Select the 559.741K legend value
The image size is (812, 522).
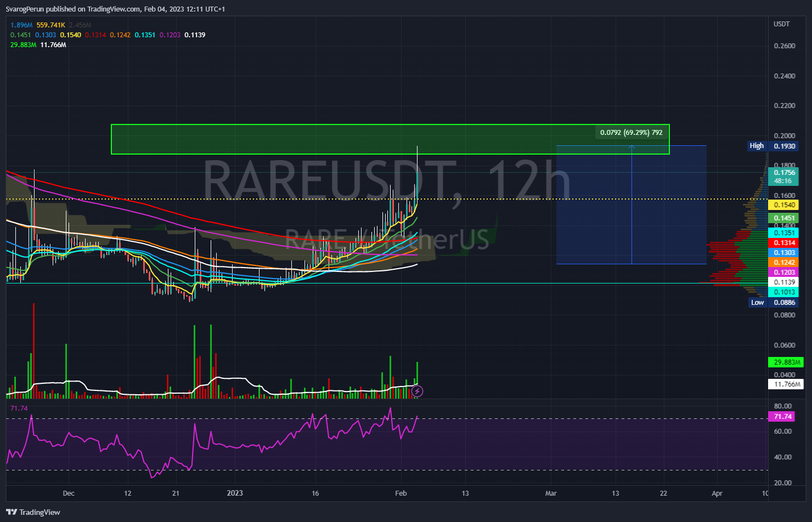(x=50, y=25)
